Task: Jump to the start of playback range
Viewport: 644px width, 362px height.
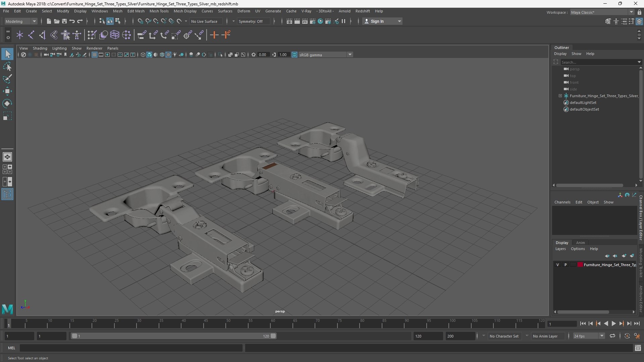Action: (583, 324)
